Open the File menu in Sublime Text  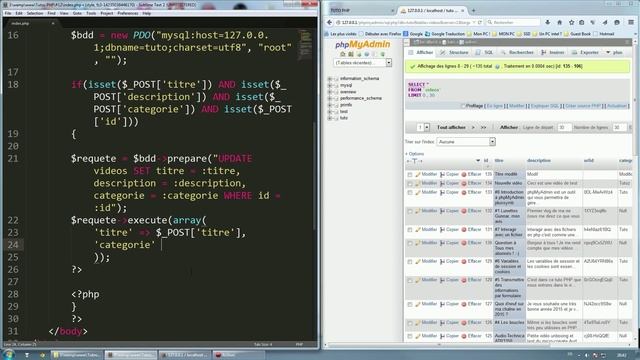coord(8,13)
